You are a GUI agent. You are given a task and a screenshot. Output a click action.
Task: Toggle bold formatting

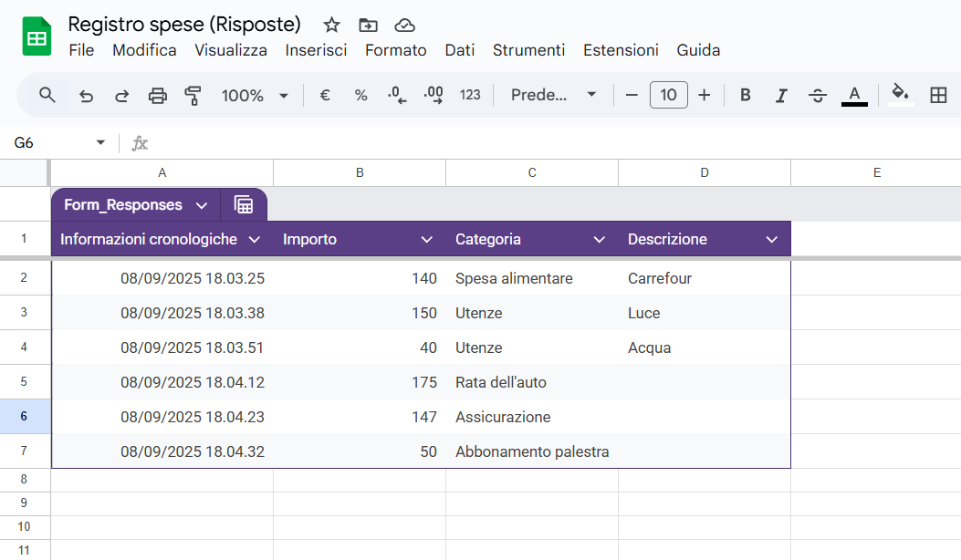tap(746, 95)
